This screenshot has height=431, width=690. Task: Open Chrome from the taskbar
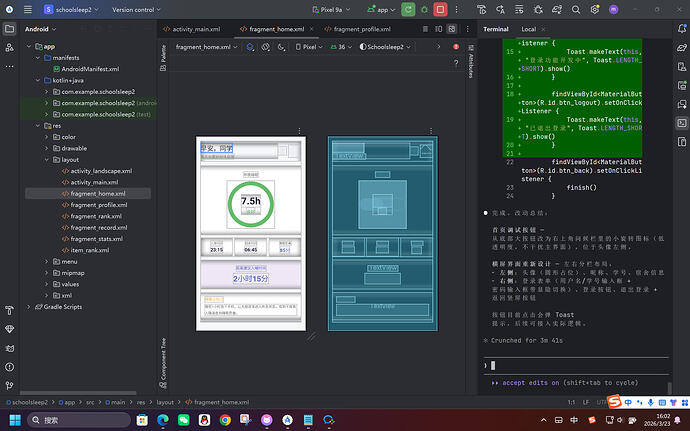coord(225,420)
